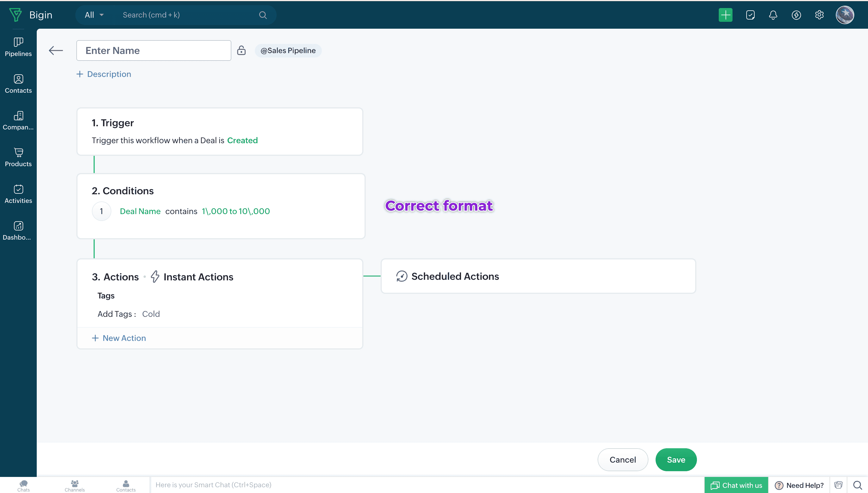The image size is (868, 493).
Task: Expand the Description field
Action: (104, 74)
